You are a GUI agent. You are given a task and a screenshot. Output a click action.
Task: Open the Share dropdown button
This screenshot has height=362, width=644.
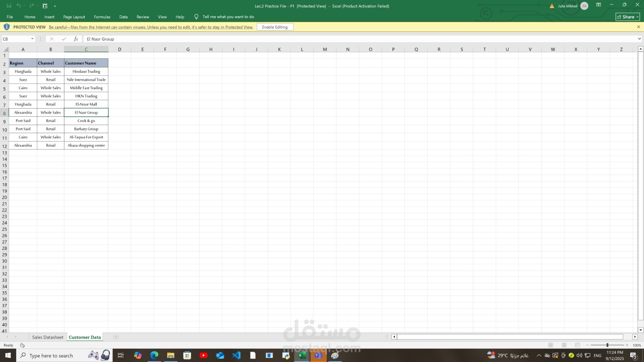tap(627, 17)
